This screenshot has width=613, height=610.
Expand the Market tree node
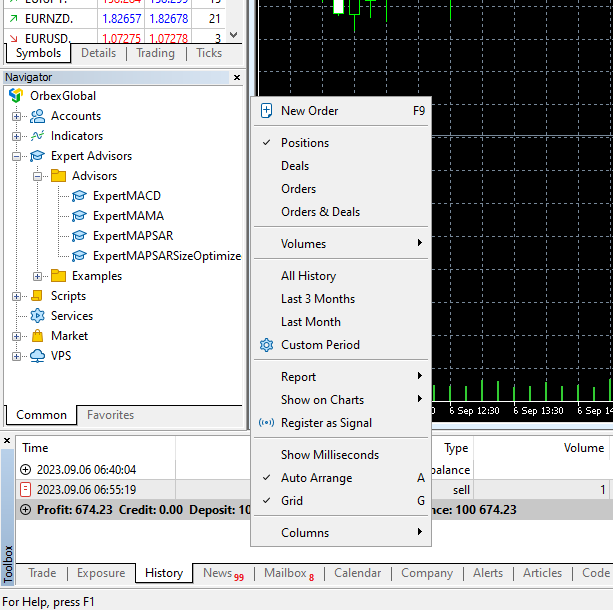(16, 336)
